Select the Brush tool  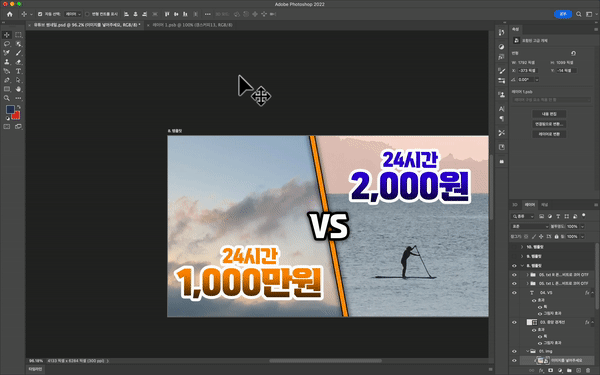point(18,53)
